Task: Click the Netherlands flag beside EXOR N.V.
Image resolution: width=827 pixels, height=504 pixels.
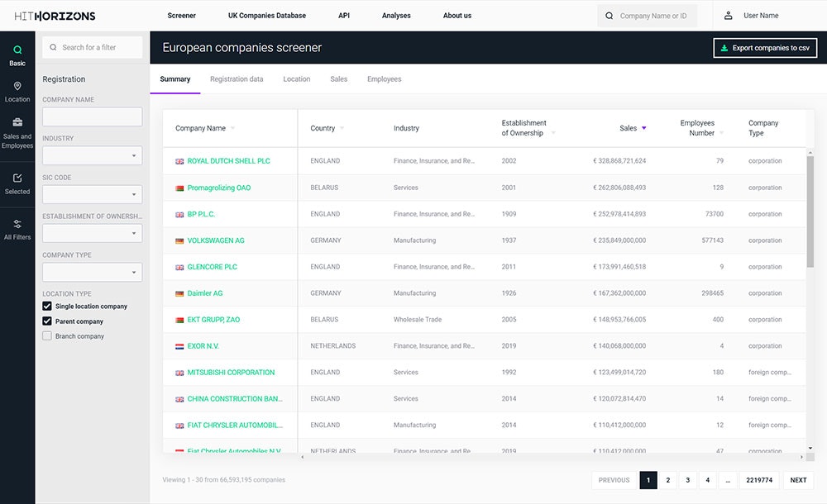Action: [x=179, y=346]
